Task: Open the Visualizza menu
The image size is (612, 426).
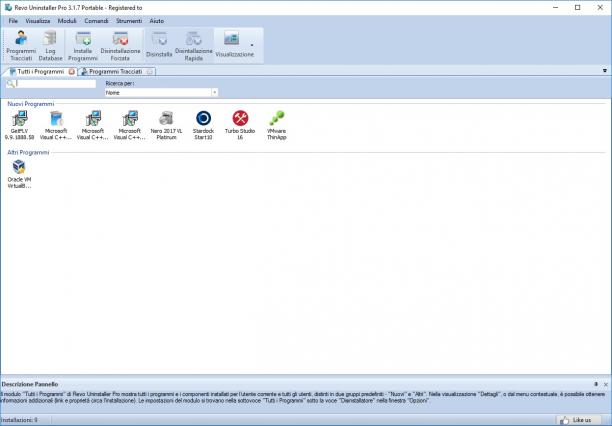Action: (38, 21)
